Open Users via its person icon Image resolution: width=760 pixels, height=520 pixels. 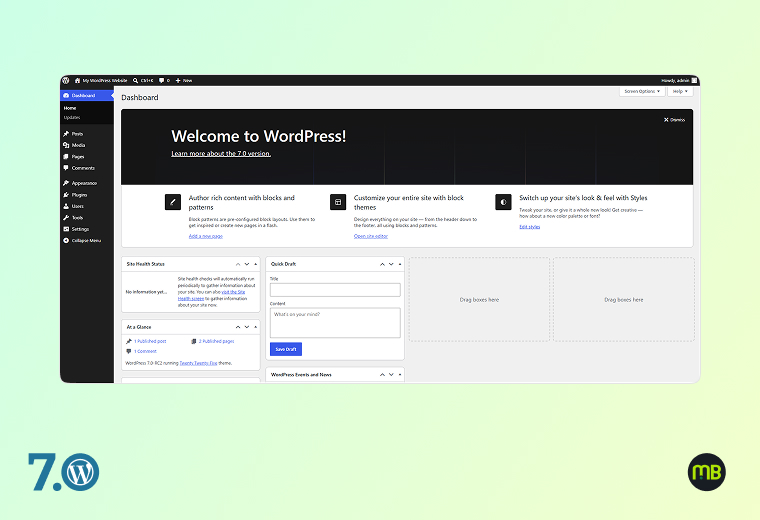66,206
